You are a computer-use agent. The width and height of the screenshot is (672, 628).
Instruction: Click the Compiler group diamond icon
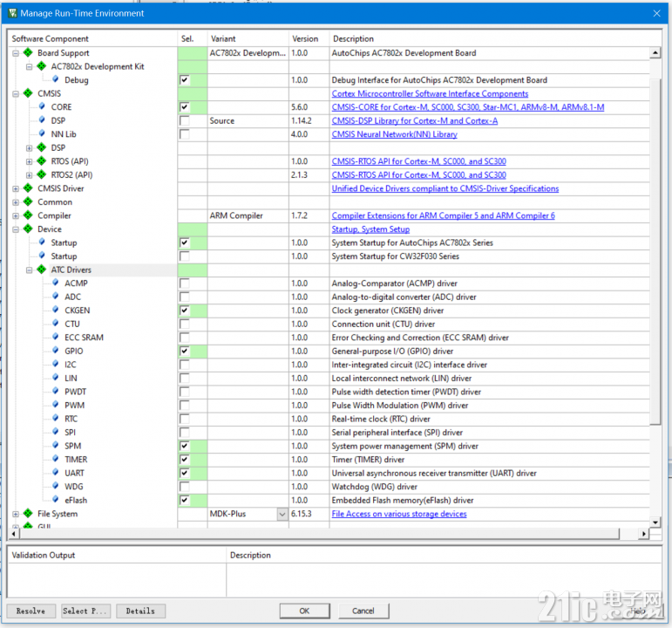[x=28, y=215]
